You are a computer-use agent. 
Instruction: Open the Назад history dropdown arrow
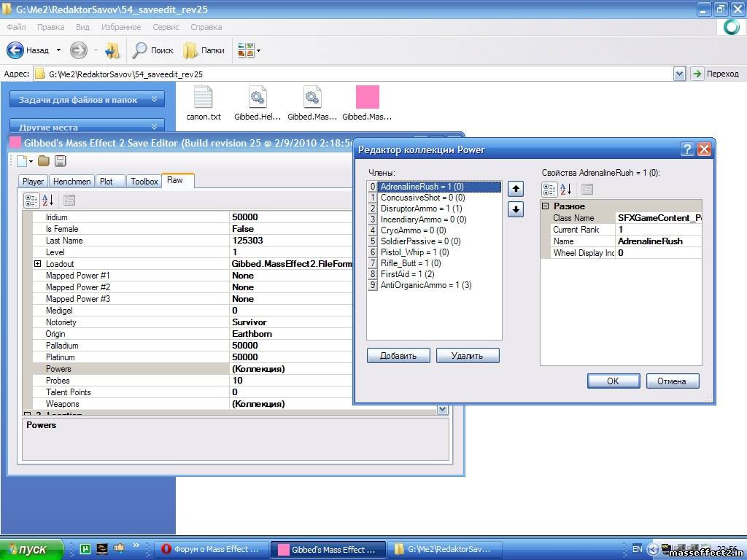point(58,50)
